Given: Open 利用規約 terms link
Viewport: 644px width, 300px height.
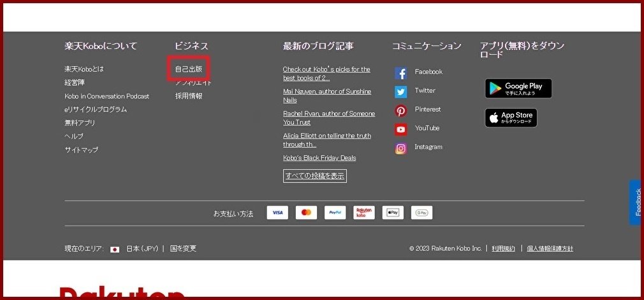Looking at the screenshot, I should tap(503, 249).
